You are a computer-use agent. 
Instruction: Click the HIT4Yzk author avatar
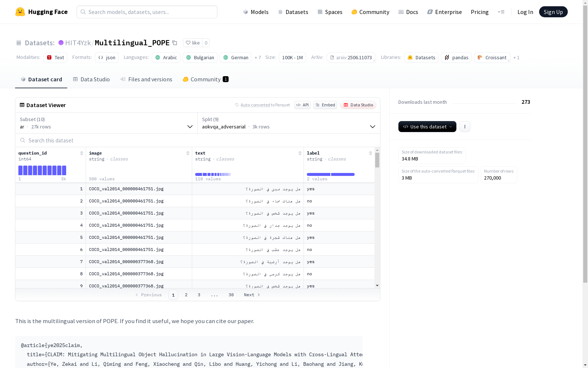click(61, 43)
